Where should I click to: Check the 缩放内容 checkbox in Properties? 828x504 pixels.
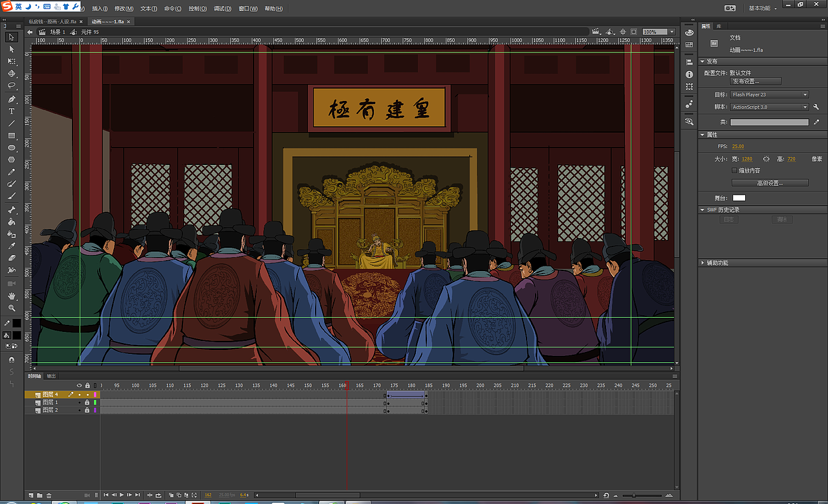[733, 169]
